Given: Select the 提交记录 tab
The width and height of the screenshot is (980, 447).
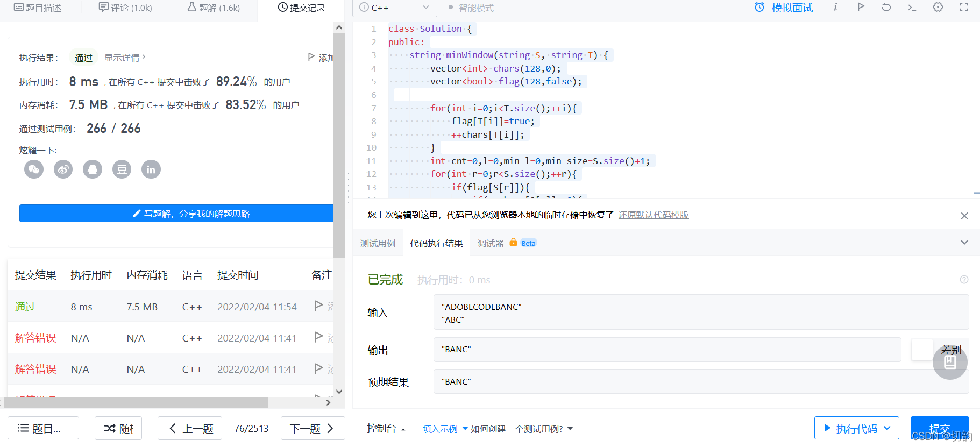Looking at the screenshot, I should coord(301,8).
